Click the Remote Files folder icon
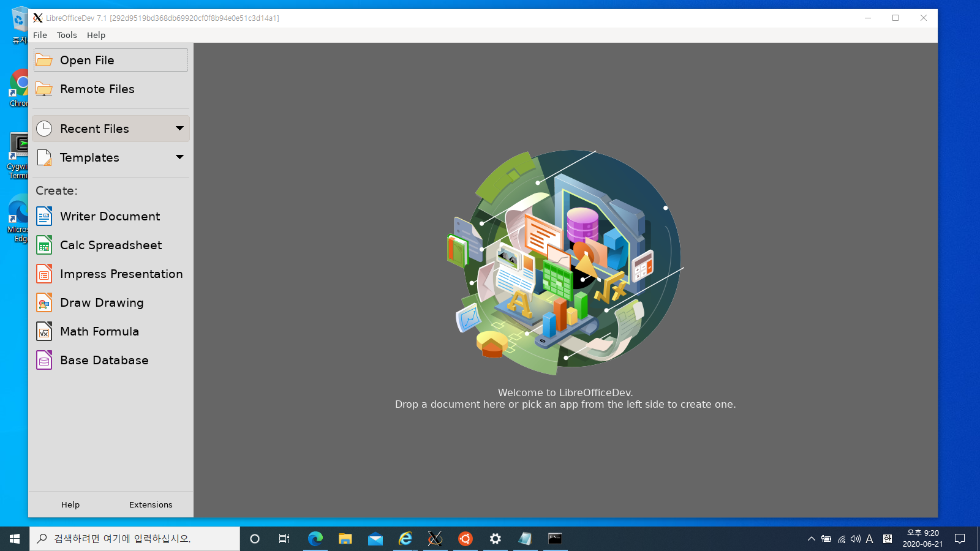This screenshot has height=551, width=980. pyautogui.click(x=44, y=89)
